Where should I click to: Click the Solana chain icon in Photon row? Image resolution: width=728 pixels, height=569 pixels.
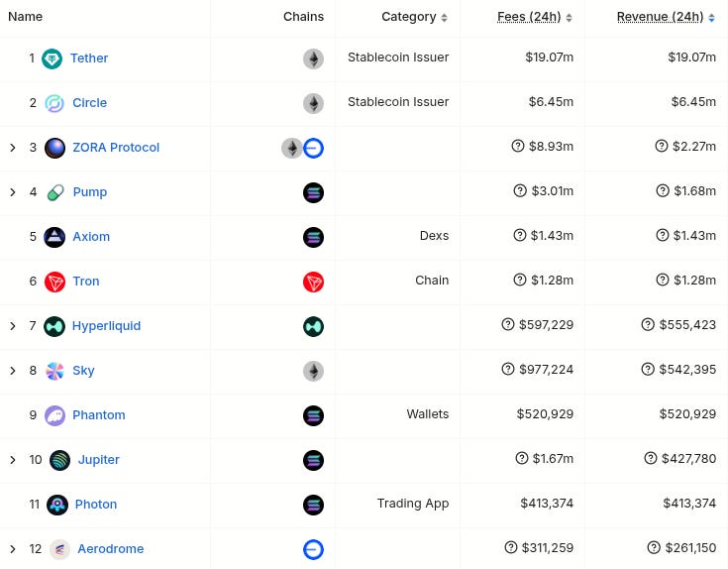click(x=313, y=505)
